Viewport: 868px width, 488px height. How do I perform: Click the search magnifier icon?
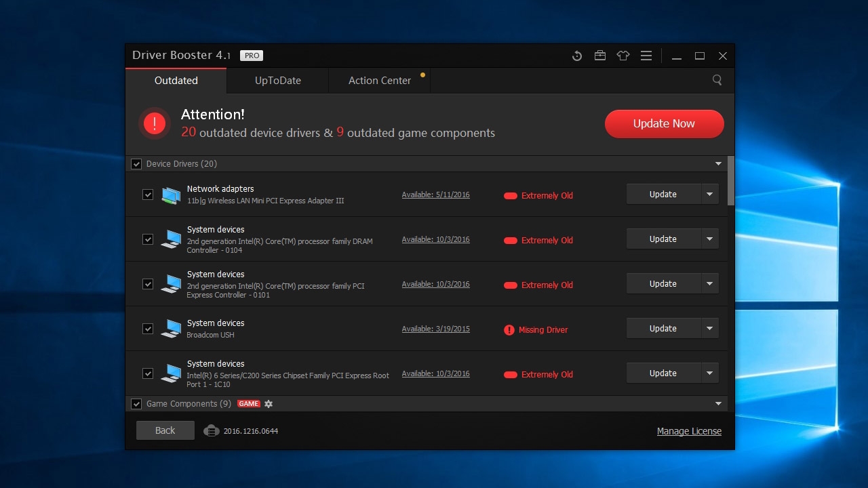pos(717,80)
